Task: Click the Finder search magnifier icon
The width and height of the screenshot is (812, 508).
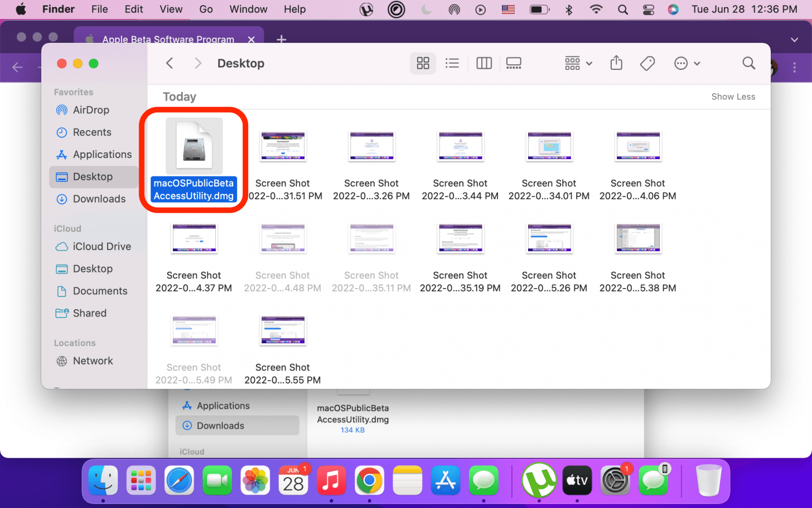Action: pos(749,64)
